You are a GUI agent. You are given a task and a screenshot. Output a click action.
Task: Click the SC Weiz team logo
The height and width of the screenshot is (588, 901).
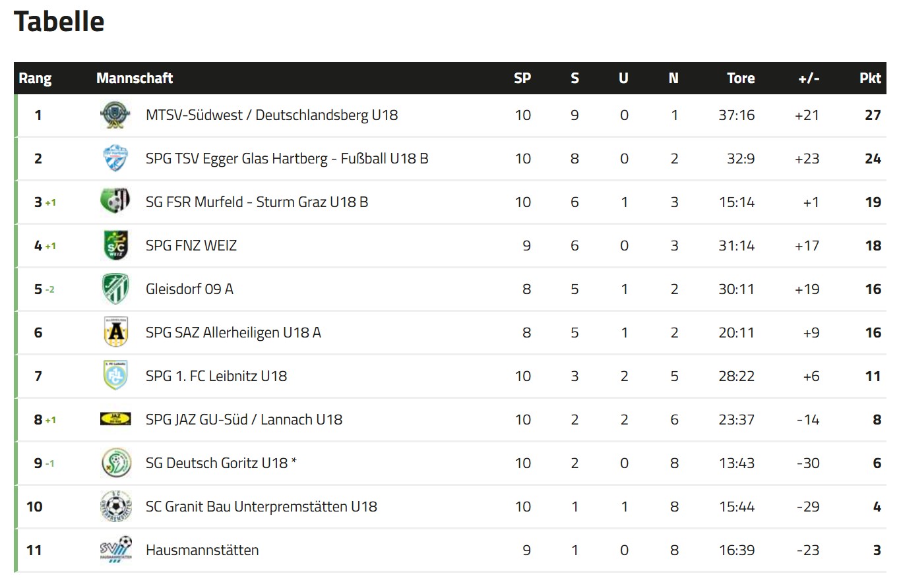pos(115,245)
